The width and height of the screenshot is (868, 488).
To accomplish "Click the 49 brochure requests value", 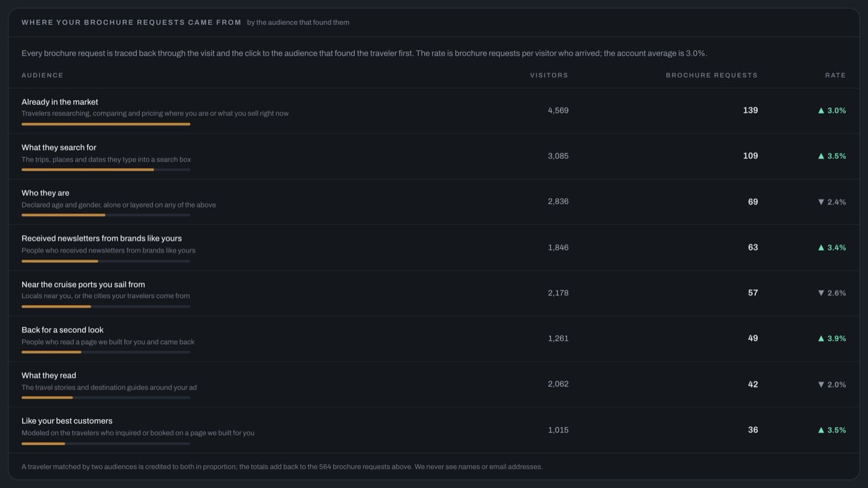I will coord(753,338).
